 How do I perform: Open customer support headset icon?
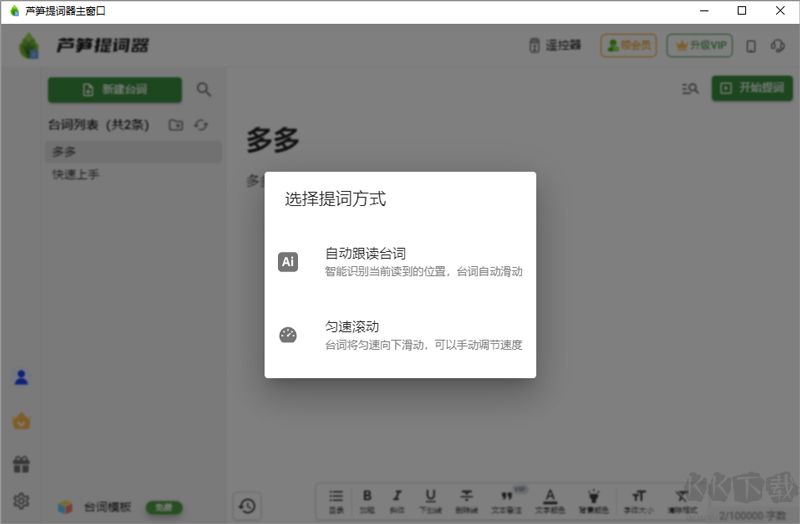click(778, 45)
